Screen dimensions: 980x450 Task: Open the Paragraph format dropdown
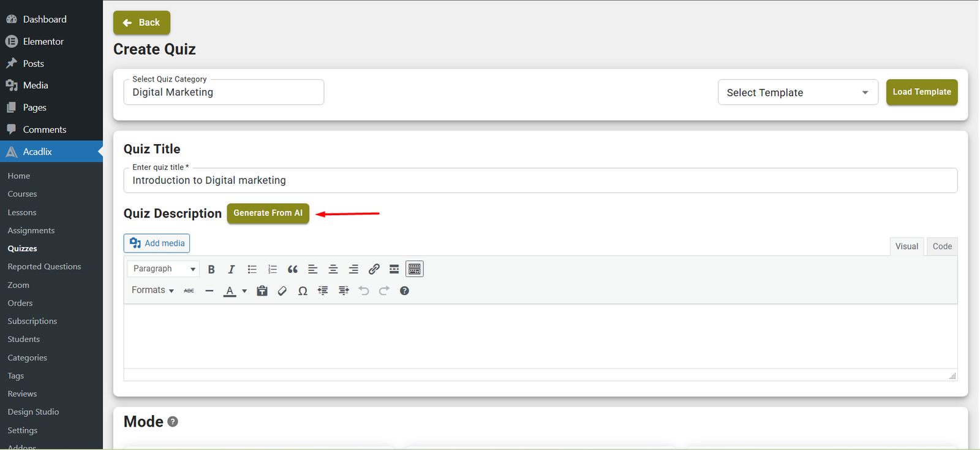point(164,269)
